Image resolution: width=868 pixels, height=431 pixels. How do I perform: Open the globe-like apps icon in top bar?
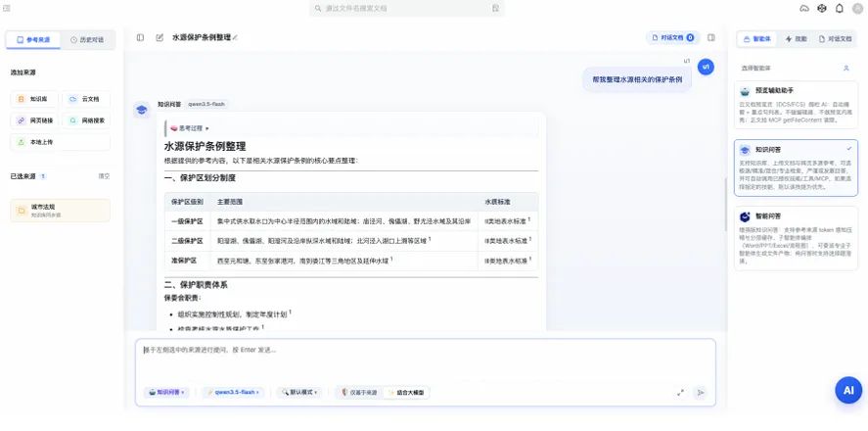pyautogui.click(x=822, y=8)
